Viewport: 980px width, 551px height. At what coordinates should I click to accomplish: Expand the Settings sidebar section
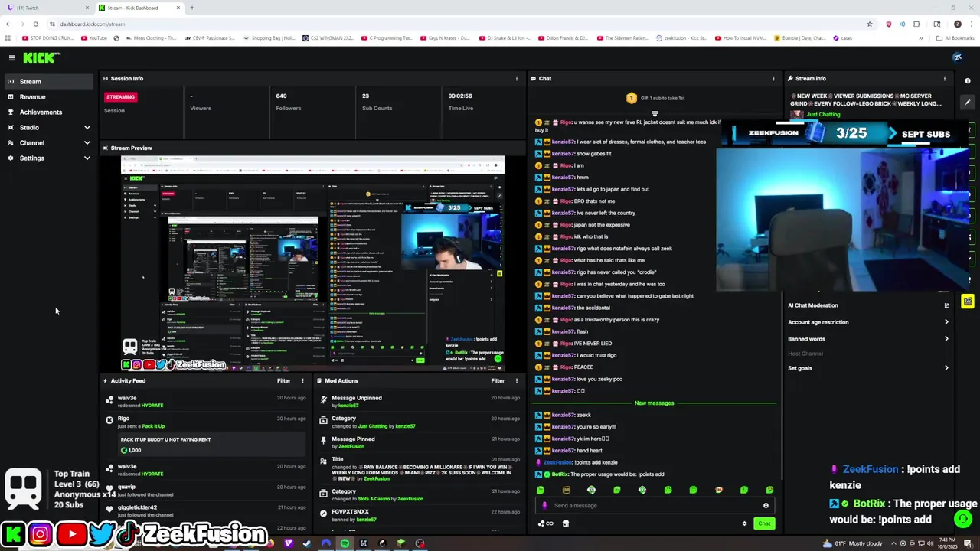(x=49, y=158)
